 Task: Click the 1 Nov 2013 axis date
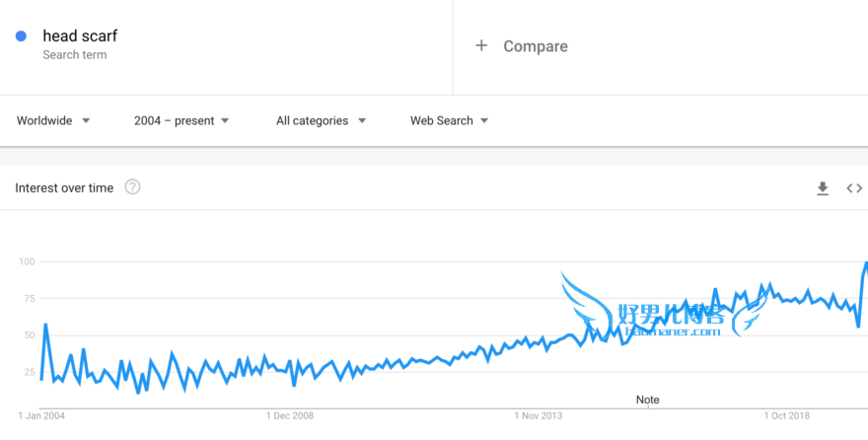pos(539,415)
